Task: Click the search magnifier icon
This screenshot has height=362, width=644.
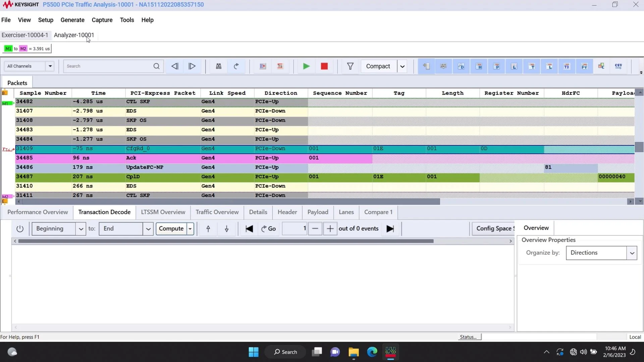Action: (156, 66)
